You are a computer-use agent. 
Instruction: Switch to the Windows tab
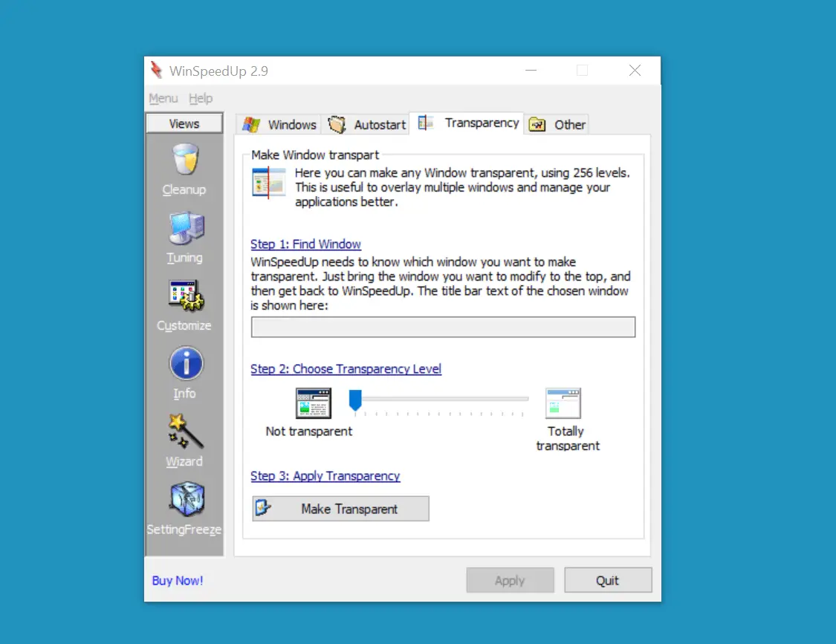pyautogui.click(x=279, y=125)
